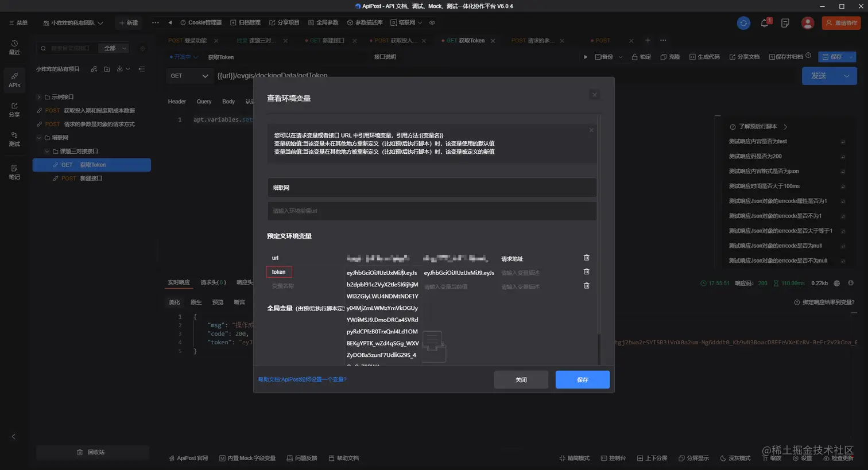This screenshot has height=470, width=868.
Task: Switch to the POST 获取投入 tab
Action: [396, 41]
